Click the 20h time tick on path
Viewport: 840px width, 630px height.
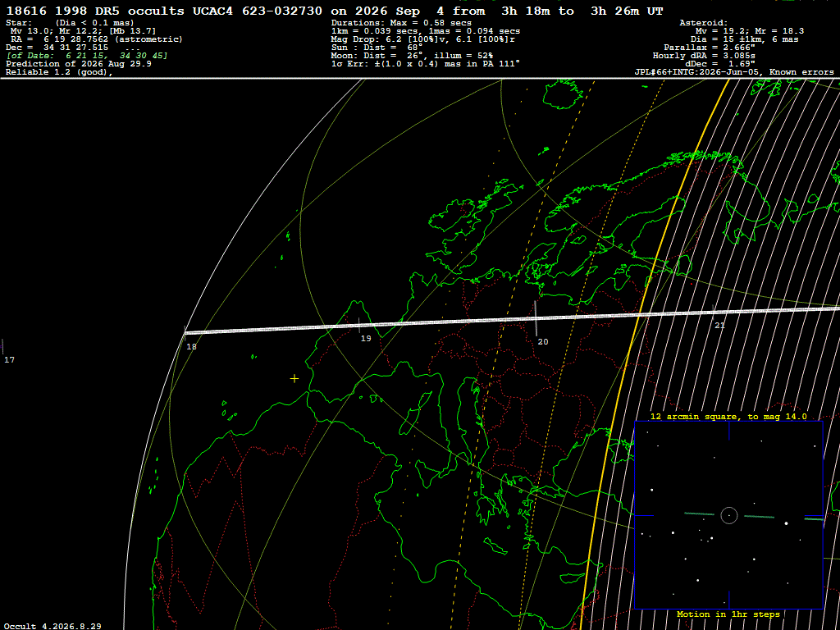[535, 318]
